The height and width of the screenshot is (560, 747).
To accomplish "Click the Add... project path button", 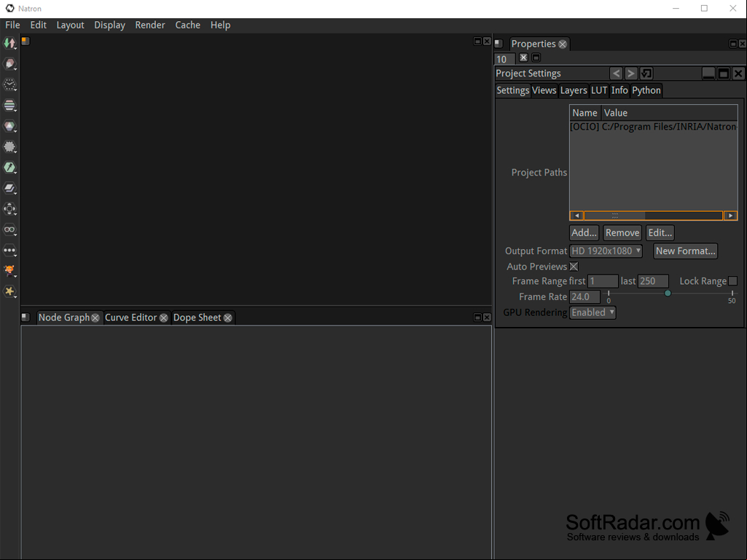I will (x=584, y=233).
